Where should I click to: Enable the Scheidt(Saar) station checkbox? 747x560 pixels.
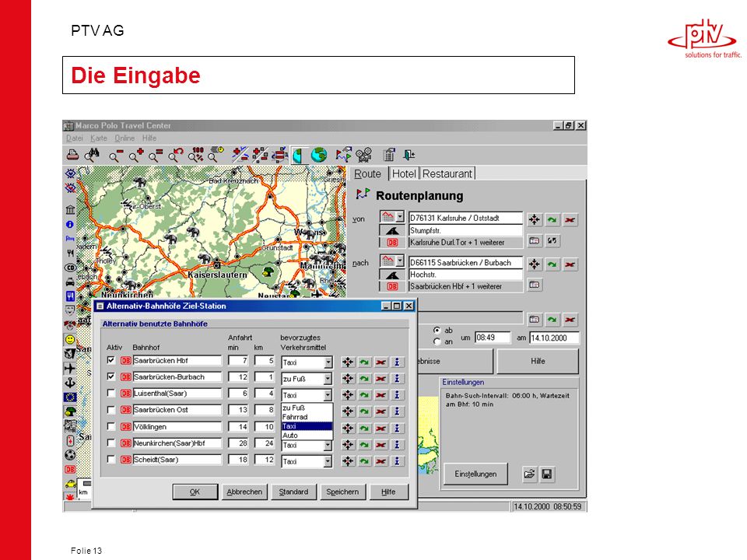(x=111, y=460)
